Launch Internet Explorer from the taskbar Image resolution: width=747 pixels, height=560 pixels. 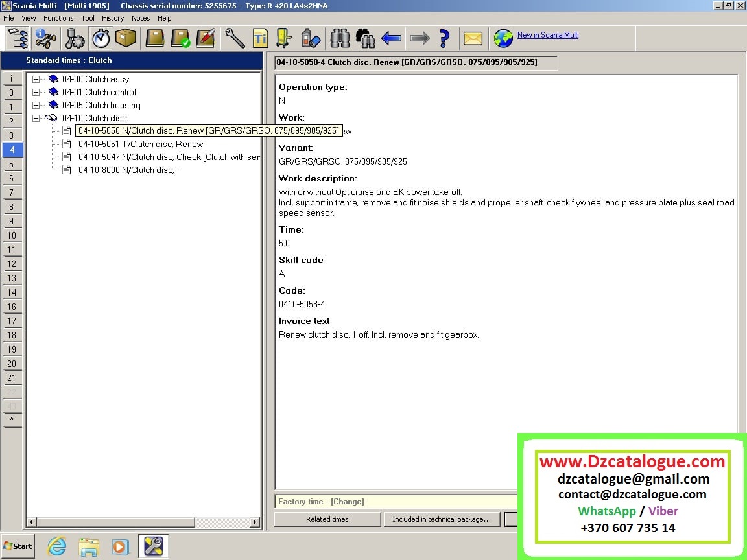tap(56, 546)
